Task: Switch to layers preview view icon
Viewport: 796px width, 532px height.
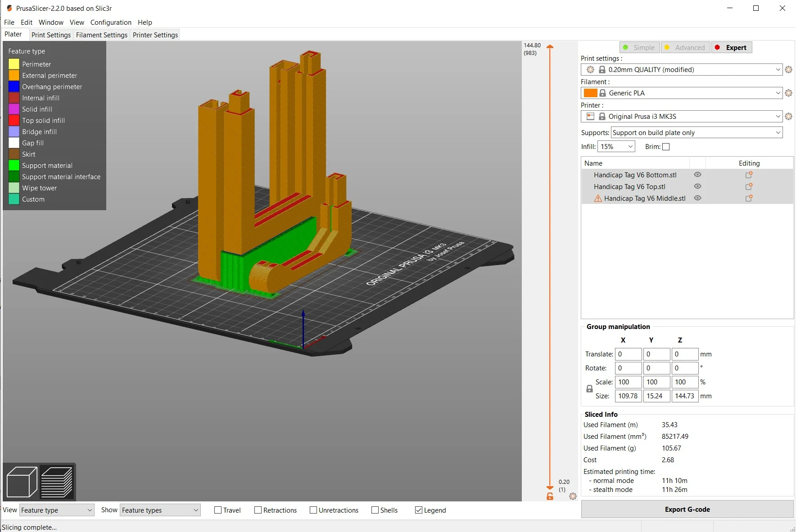Action: click(x=57, y=482)
